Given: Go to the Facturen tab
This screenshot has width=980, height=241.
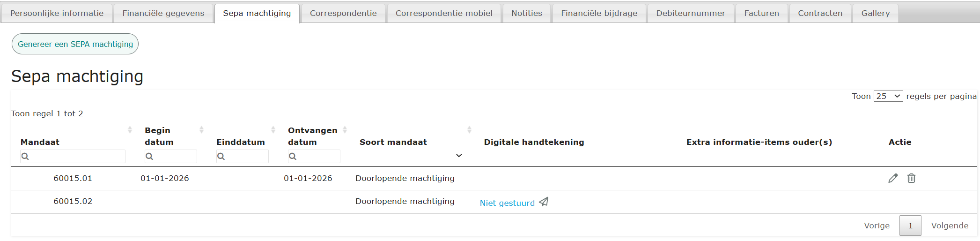Looking at the screenshot, I should tap(761, 13).
